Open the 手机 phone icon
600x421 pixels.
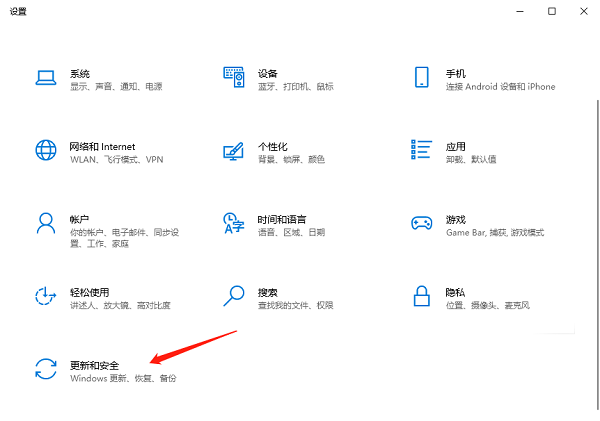(422, 77)
